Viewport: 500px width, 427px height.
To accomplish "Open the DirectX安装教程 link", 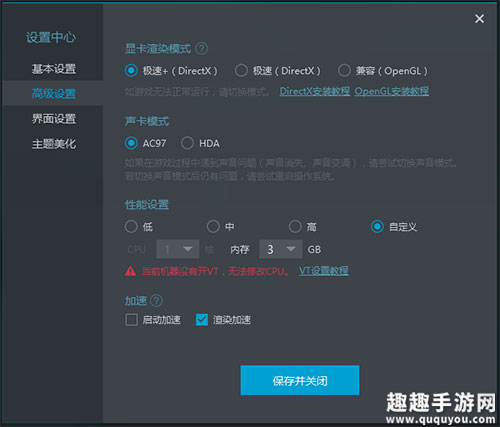I will point(315,91).
